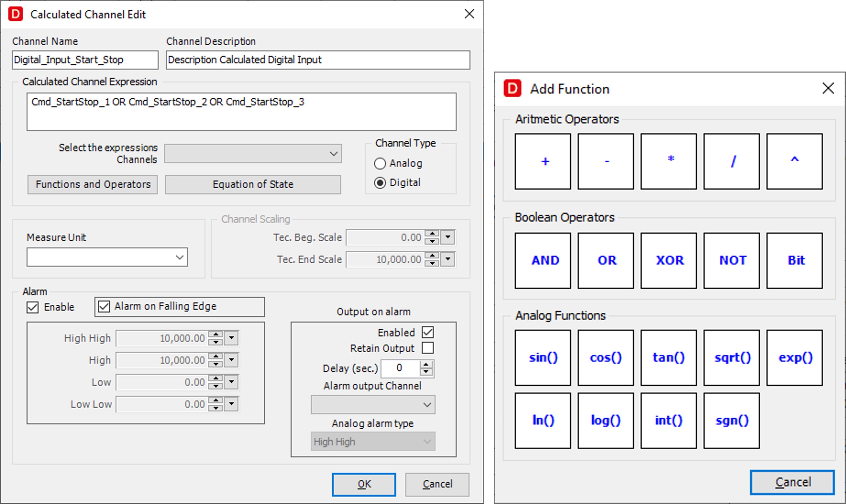Open Tec. Beg. Scale dropdown arrow
Image resolution: width=846 pixels, height=504 pixels.
(x=448, y=237)
